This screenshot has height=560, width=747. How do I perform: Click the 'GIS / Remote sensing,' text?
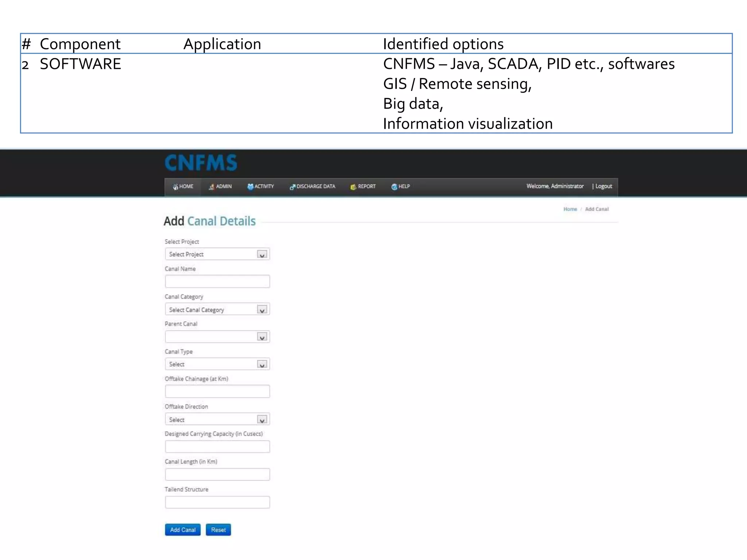click(457, 84)
